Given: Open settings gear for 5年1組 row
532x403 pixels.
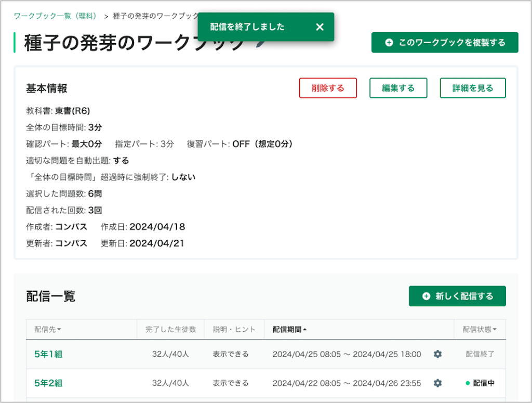Looking at the screenshot, I should tap(437, 354).
